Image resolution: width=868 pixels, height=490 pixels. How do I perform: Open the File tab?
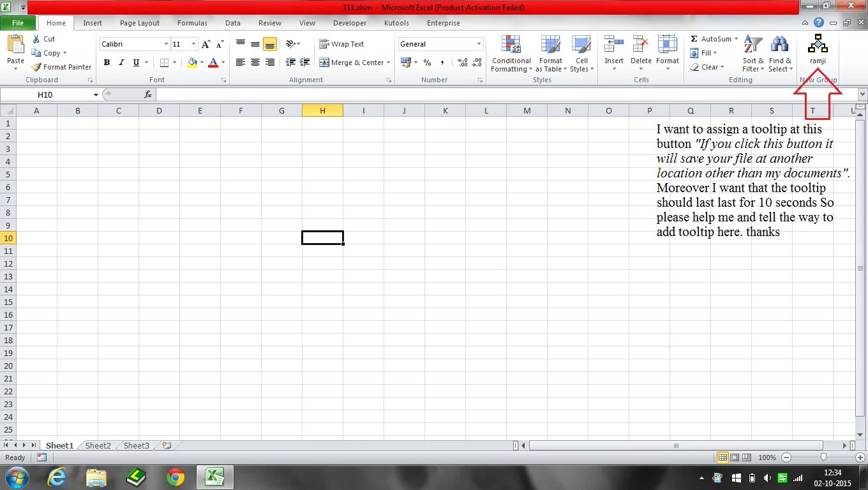point(18,23)
